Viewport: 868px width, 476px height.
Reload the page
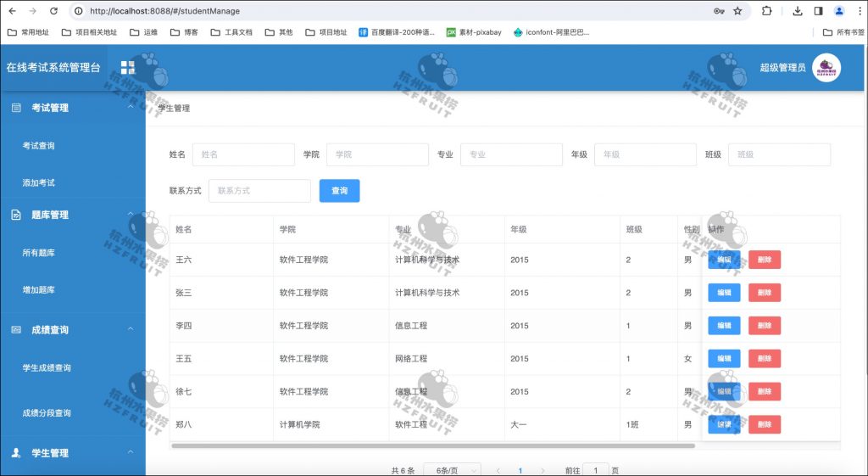pos(53,11)
